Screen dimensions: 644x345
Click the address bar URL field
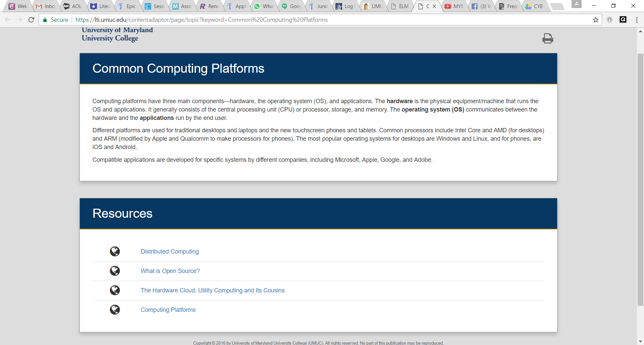pos(302,20)
